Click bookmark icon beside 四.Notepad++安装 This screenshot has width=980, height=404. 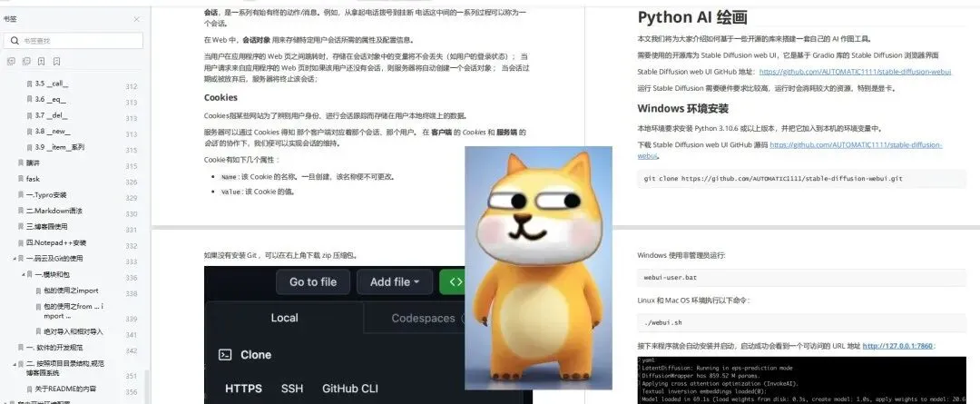click(x=21, y=242)
